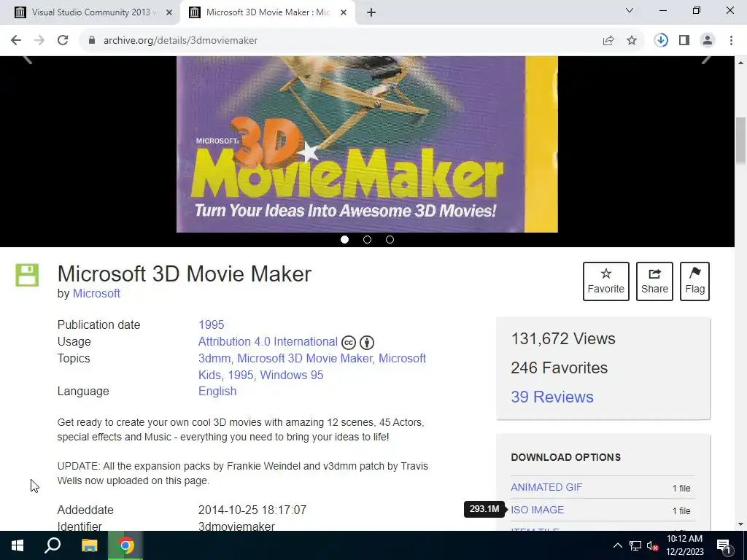Open Chrome downloads icon
The width and height of the screenshot is (747, 560).
coord(661,41)
